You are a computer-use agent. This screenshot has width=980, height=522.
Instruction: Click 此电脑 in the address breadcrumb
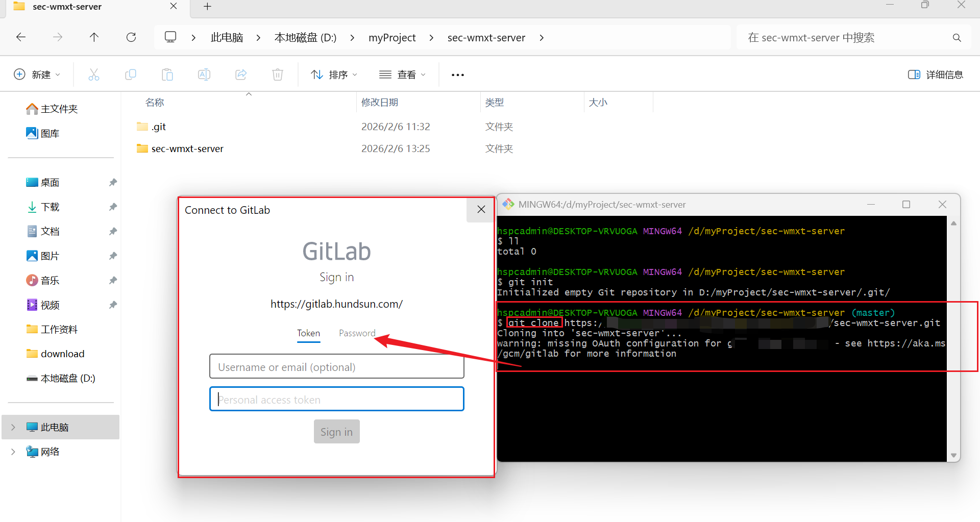227,38
